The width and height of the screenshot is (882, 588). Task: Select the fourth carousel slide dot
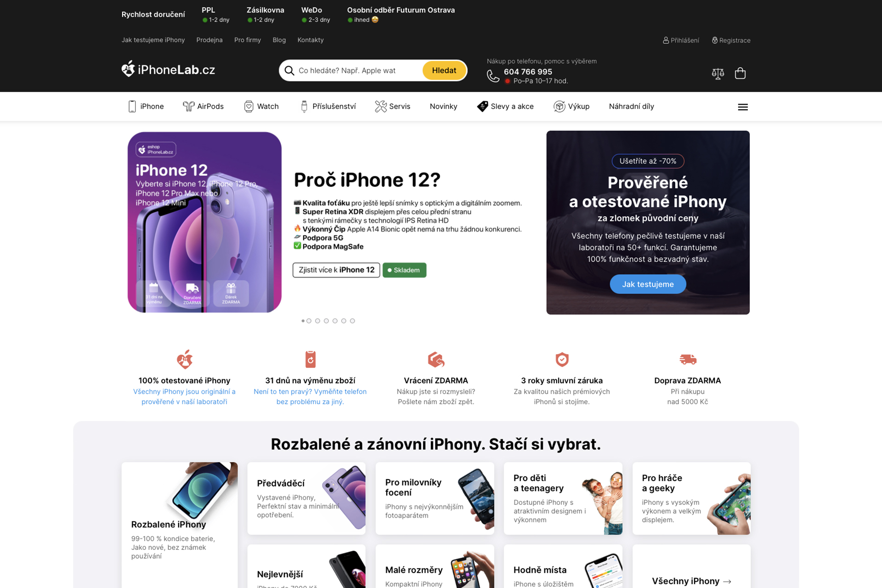(x=326, y=321)
